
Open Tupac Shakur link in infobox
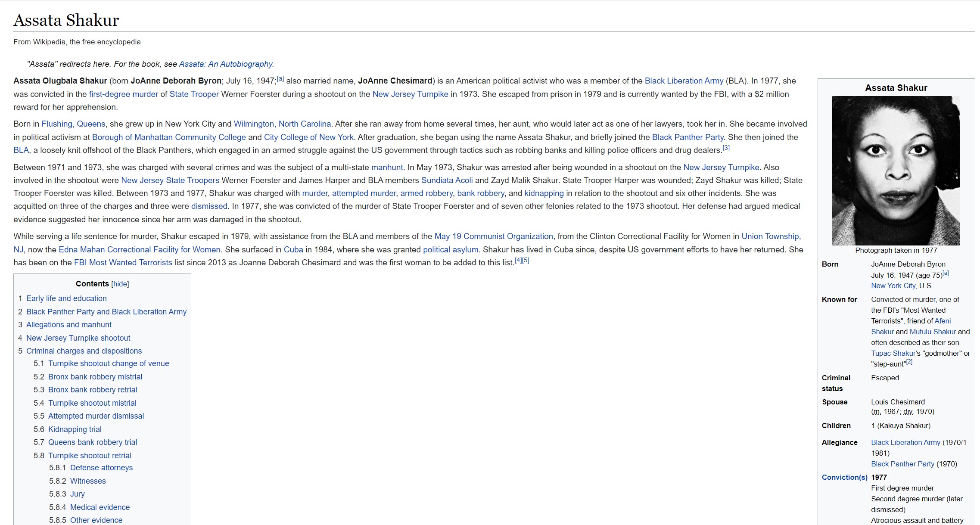[x=893, y=354]
